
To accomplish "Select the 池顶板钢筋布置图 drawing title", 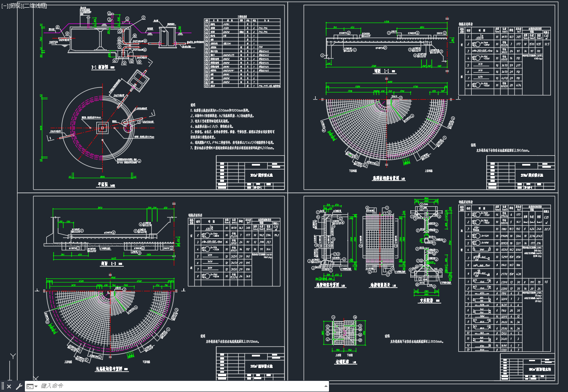I will 385,179.
